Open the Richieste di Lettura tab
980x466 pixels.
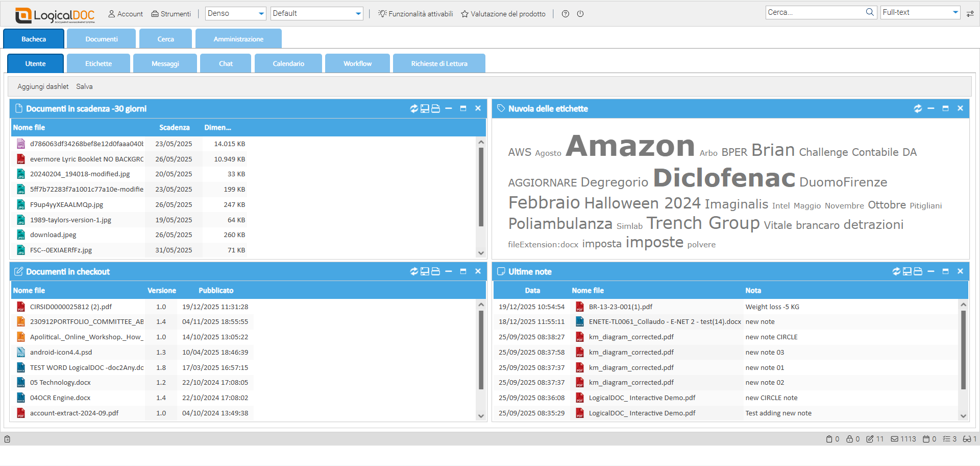pyautogui.click(x=439, y=63)
